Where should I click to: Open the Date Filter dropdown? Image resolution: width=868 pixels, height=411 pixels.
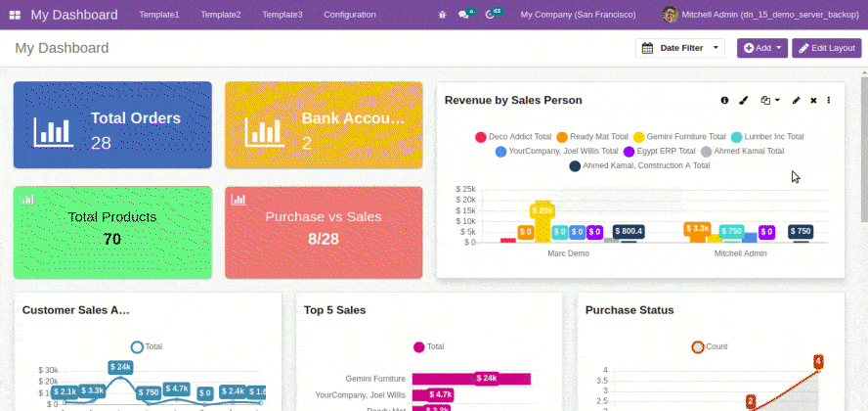point(680,48)
